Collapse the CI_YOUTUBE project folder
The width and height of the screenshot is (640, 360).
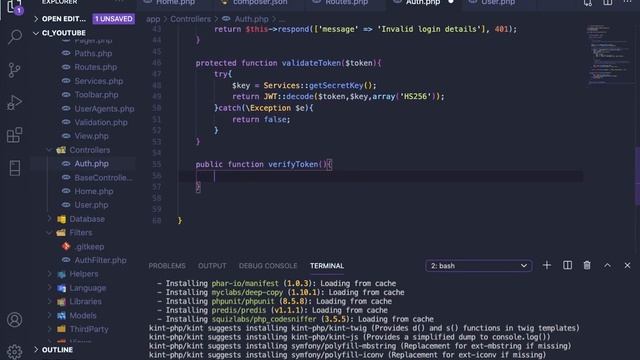tap(64, 33)
